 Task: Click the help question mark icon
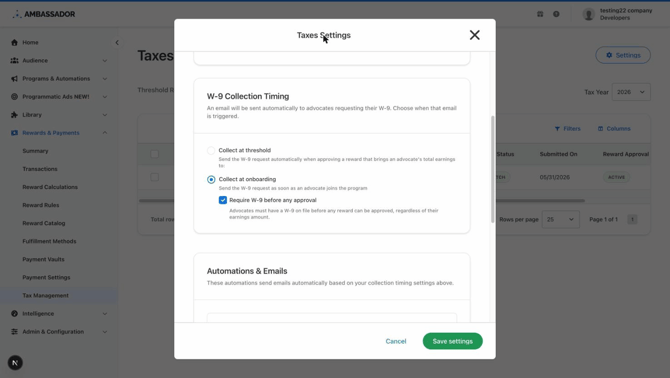(556, 14)
